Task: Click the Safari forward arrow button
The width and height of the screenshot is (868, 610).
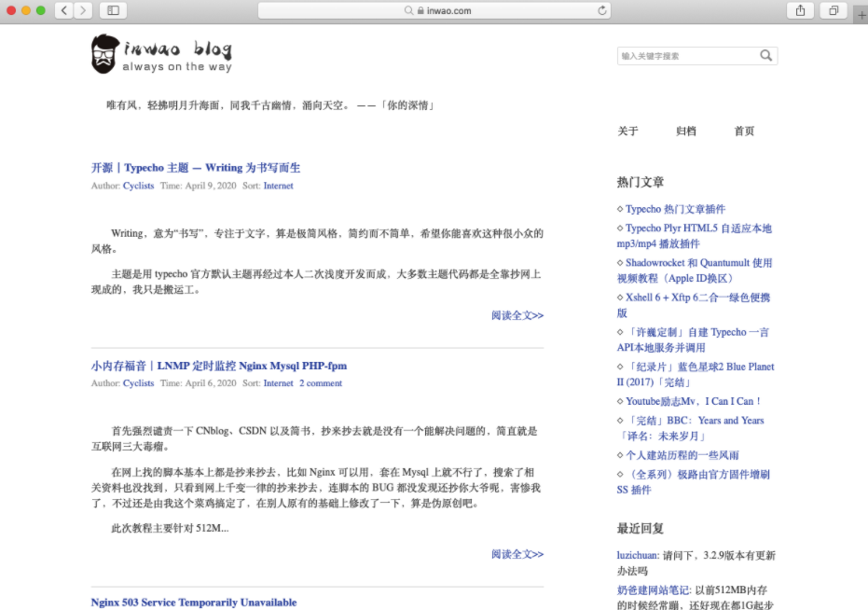Action: click(83, 10)
